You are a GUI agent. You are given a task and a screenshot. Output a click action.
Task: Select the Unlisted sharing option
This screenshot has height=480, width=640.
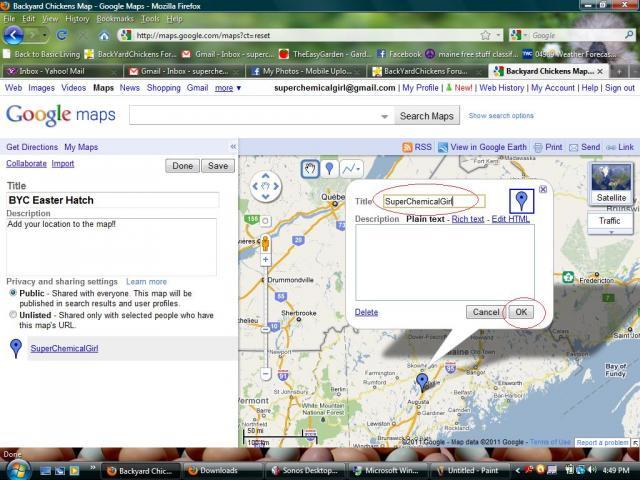(x=13, y=315)
